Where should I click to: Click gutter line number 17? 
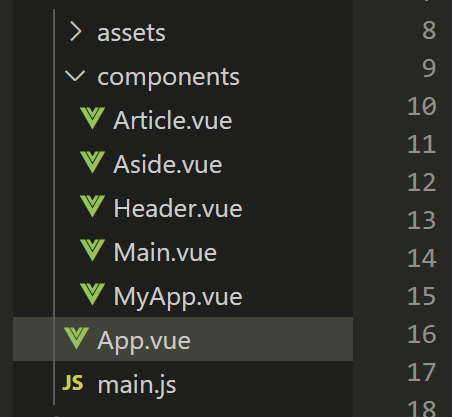(x=422, y=372)
